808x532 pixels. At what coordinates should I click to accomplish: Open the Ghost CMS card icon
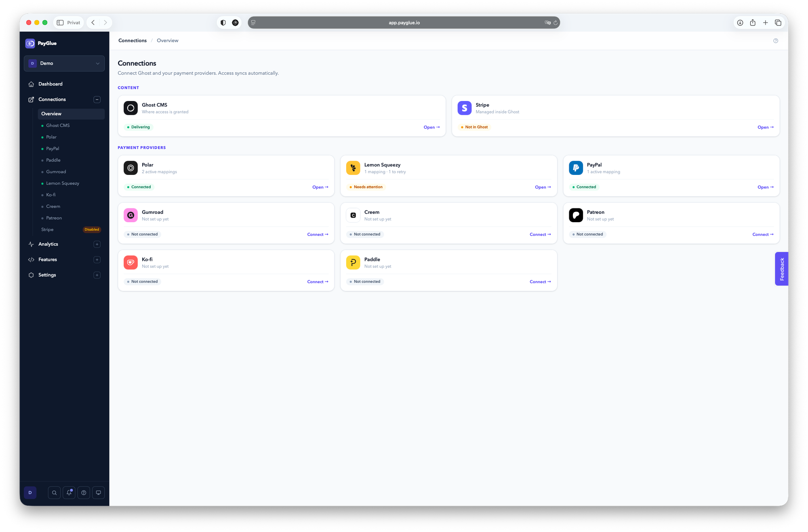130,108
